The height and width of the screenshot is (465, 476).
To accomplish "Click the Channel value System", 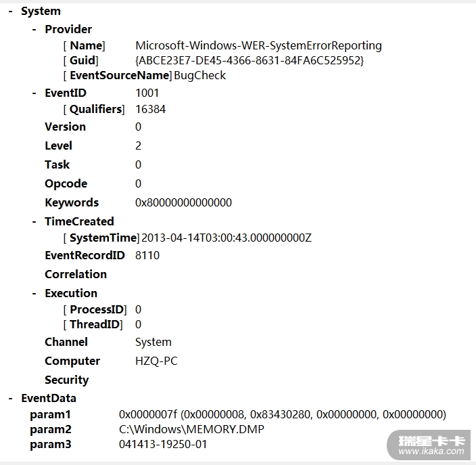I will (x=153, y=342).
